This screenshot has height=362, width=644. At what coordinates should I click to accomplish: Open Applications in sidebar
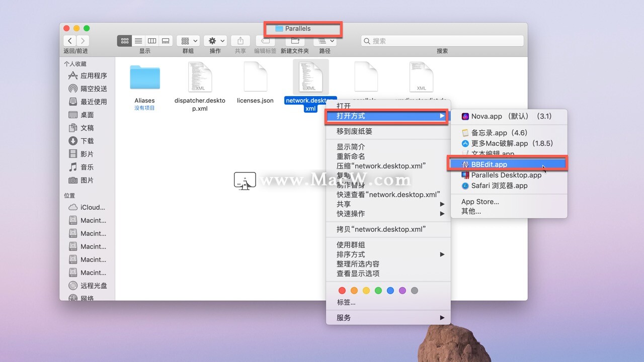point(88,75)
